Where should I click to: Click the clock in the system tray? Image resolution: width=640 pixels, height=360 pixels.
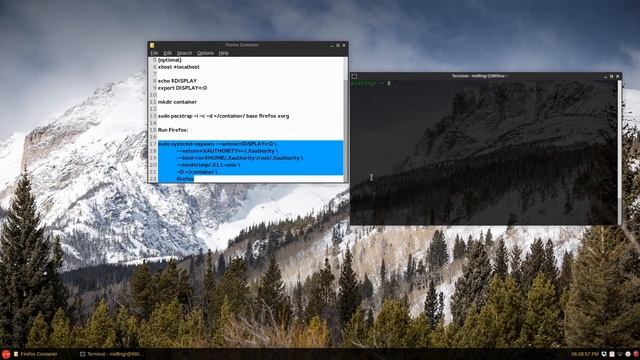(x=585, y=354)
